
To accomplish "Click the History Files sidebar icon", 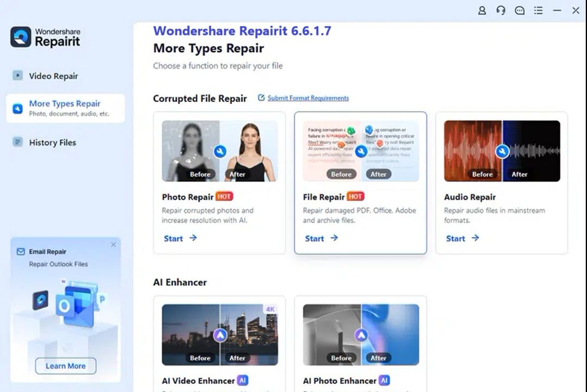I will click(x=17, y=142).
